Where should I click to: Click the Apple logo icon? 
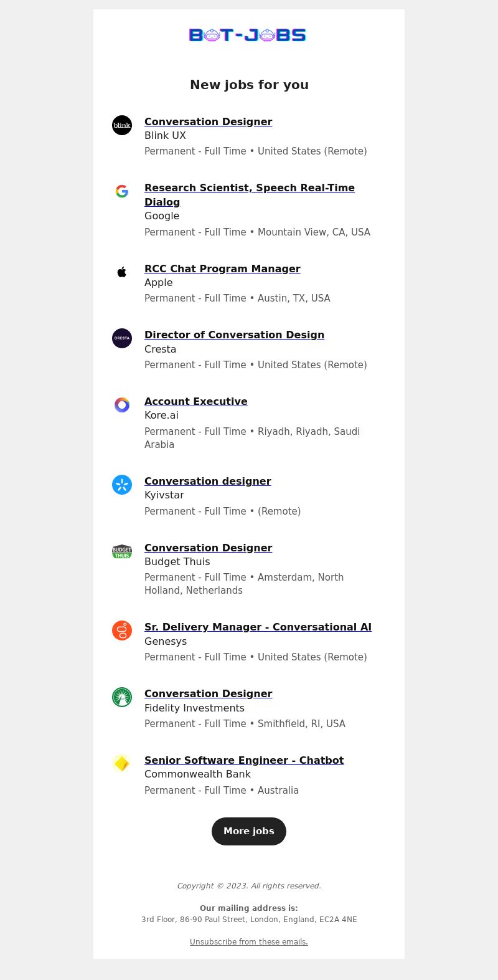[x=122, y=272]
